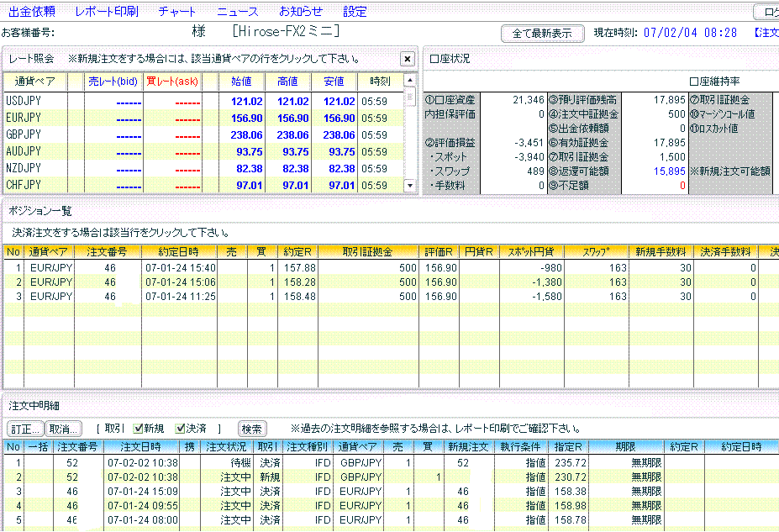The height and width of the screenshot is (532, 779).
Task: Click rate list scrollbar up arrow
Action: coord(410,80)
